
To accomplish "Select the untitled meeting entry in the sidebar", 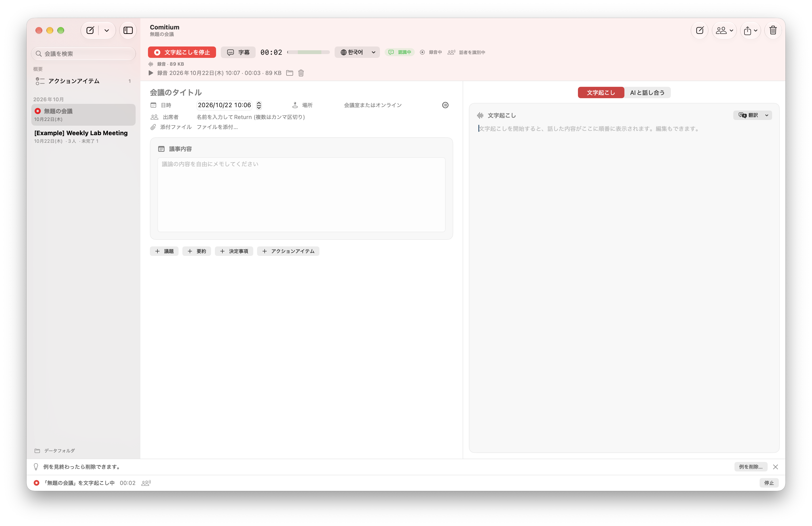I will point(83,115).
